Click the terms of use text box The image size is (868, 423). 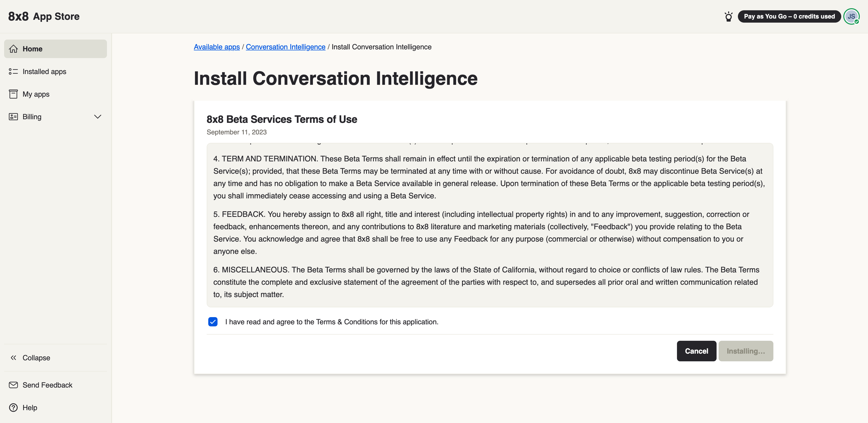tap(490, 225)
